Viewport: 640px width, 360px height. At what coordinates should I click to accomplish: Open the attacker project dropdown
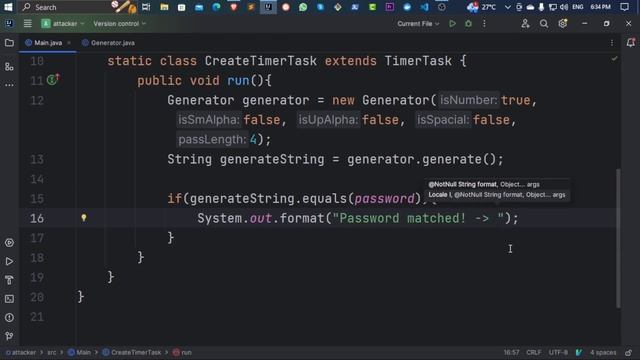click(63, 24)
